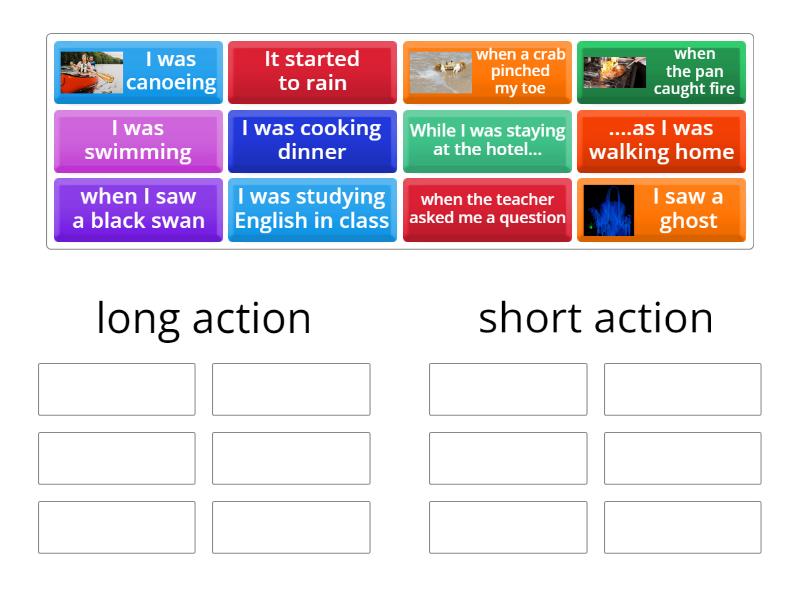Select the 'I was swimming' tile

(138, 140)
